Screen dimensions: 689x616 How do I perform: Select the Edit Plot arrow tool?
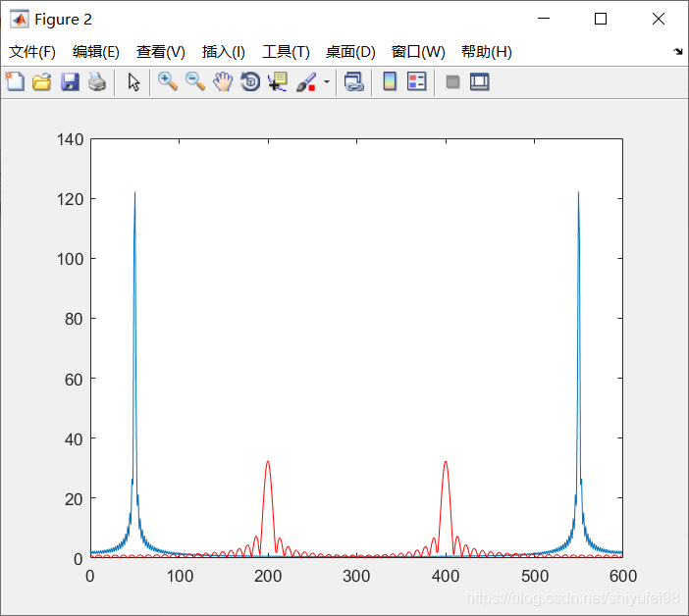pyautogui.click(x=133, y=82)
